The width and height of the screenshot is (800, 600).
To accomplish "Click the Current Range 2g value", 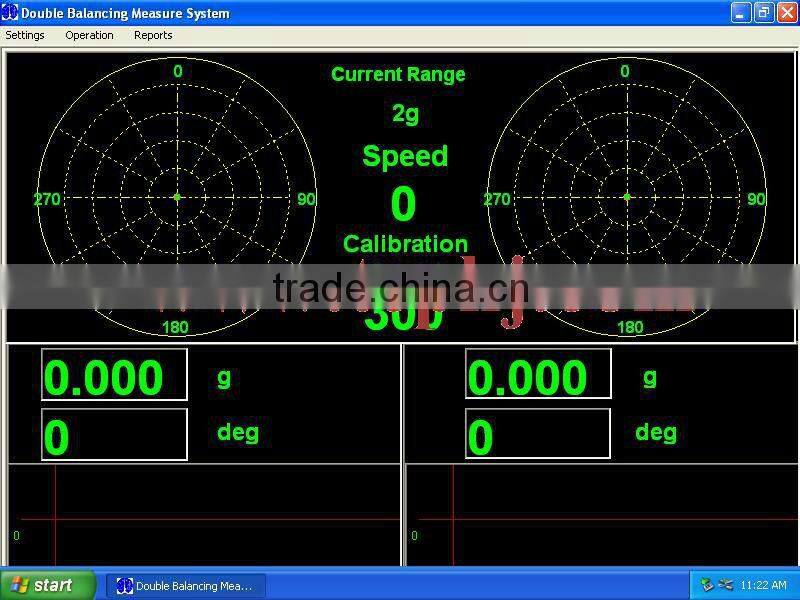I will click(405, 113).
